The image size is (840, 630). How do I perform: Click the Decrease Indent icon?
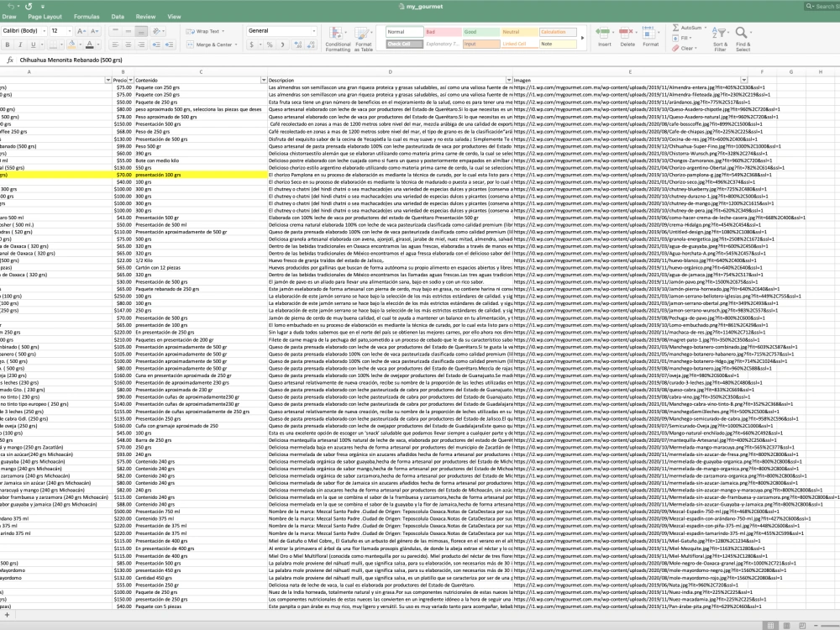coord(156,45)
